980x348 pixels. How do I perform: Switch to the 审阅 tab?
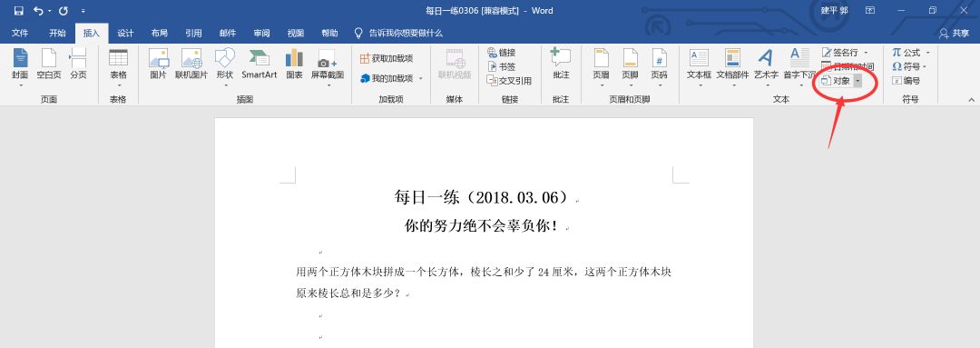[261, 34]
